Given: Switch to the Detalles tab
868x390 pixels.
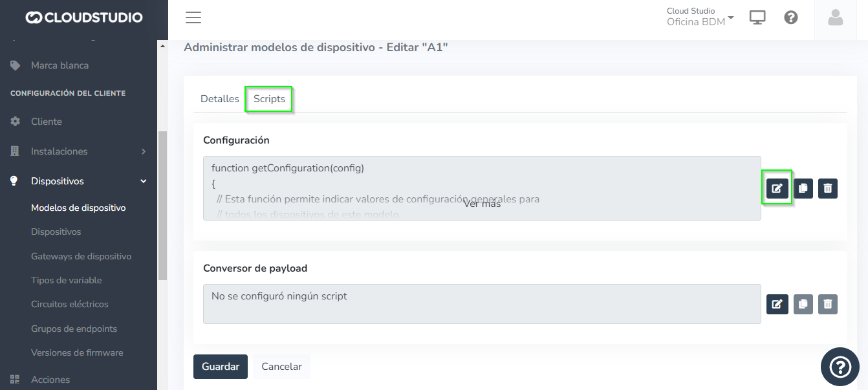Looking at the screenshot, I should [x=220, y=99].
